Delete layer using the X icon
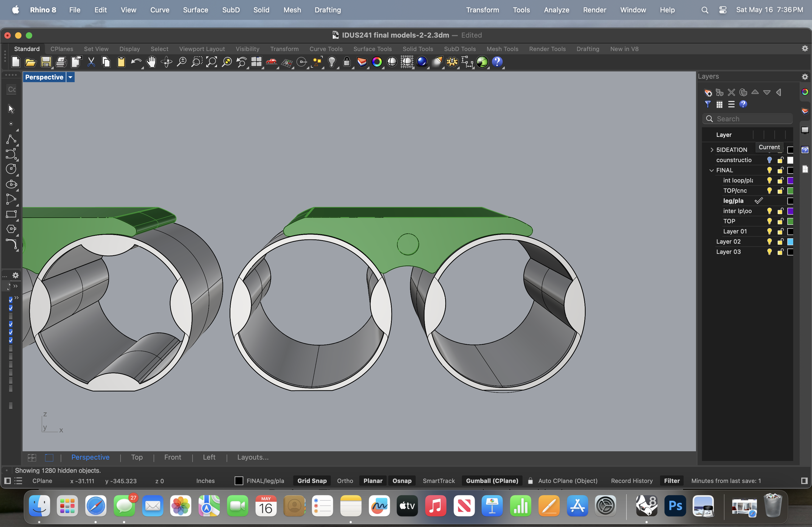This screenshot has width=812, height=527. coord(731,92)
